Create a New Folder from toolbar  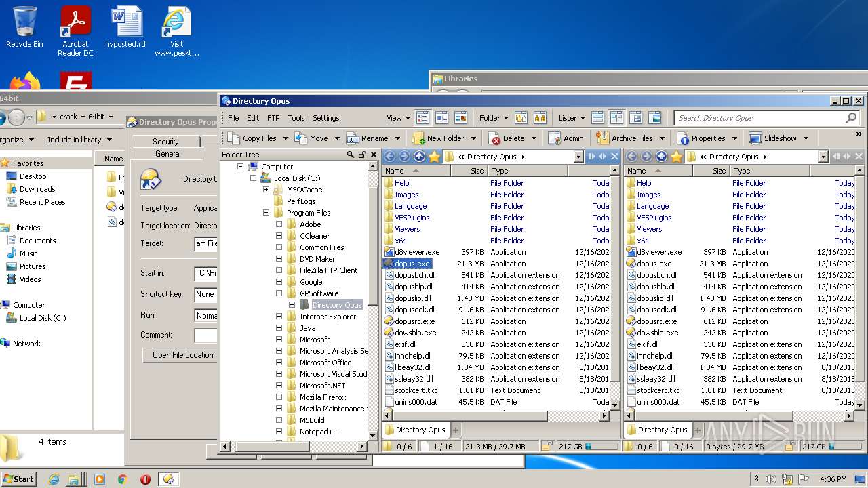click(439, 138)
